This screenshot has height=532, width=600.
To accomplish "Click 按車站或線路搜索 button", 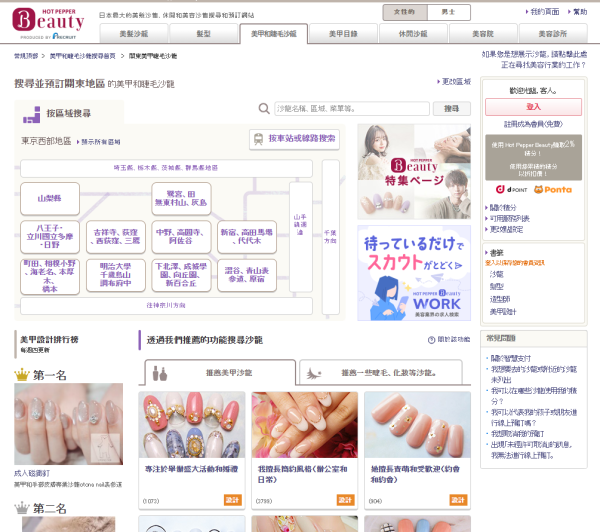I will click(294, 139).
